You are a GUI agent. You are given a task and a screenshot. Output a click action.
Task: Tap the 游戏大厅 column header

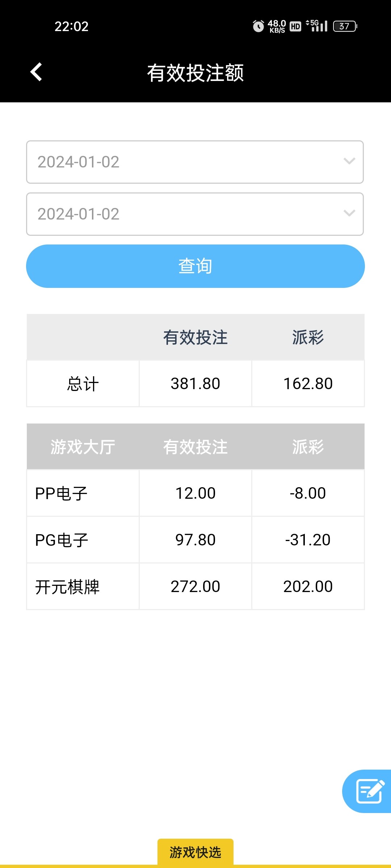point(83,447)
